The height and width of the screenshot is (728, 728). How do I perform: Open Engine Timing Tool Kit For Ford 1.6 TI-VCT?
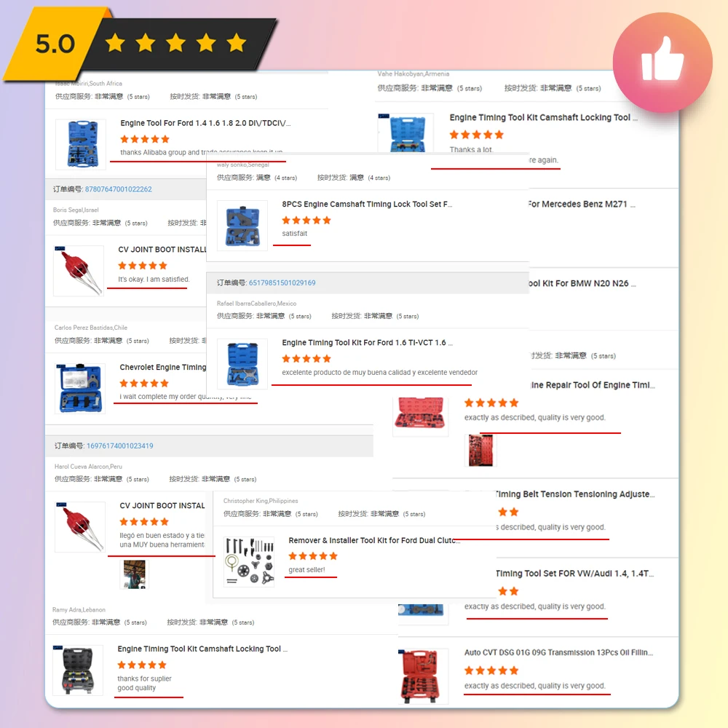coord(367,343)
